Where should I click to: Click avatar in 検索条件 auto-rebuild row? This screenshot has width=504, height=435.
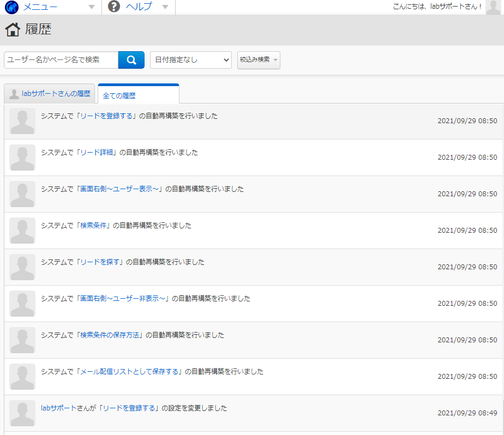(22, 231)
